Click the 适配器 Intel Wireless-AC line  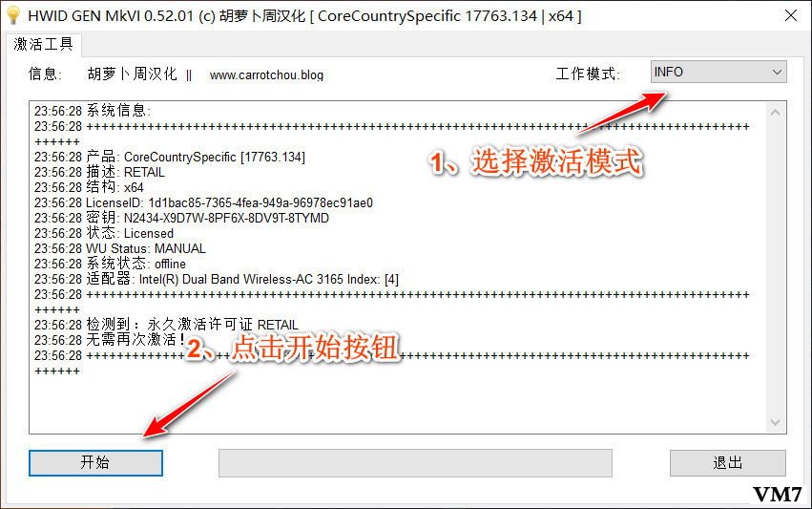pos(217,279)
